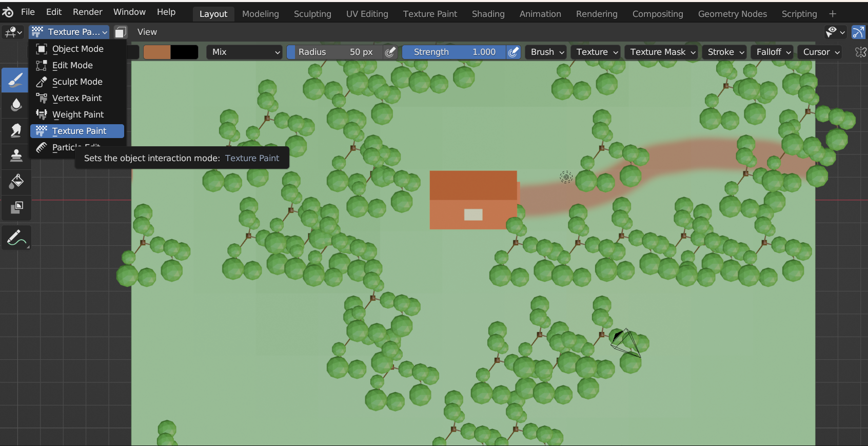868x446 pixels.
Task: Open the Window menu
Action: click(x=129, y=12)
